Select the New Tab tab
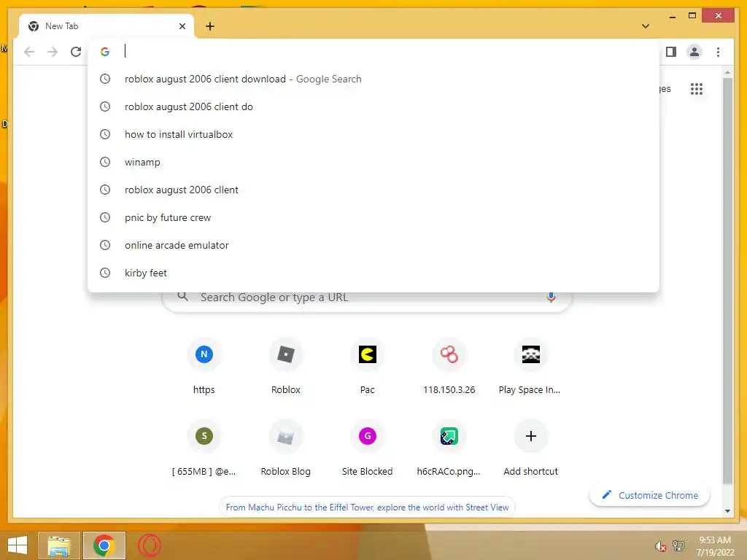The width and height of the screenshot is (747, 560). click(x=107, y=26)
